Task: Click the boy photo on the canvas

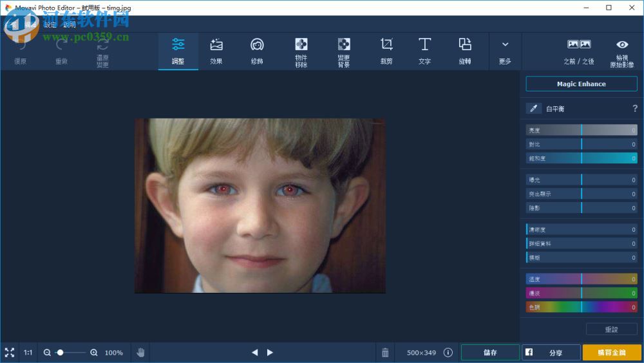Action: (x=260, y=206)
